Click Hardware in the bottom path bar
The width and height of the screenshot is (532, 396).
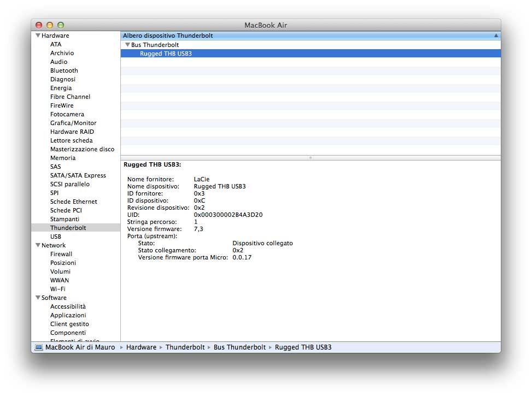(141, 347)
